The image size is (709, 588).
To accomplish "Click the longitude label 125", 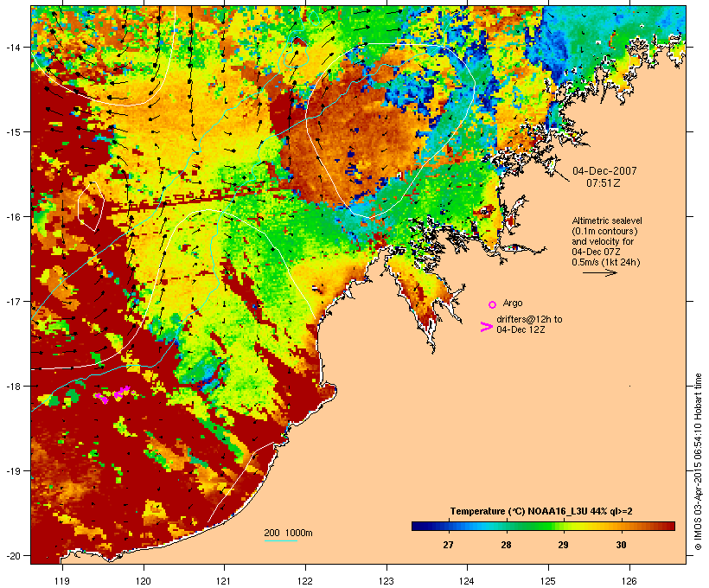I will pos(548,581).
